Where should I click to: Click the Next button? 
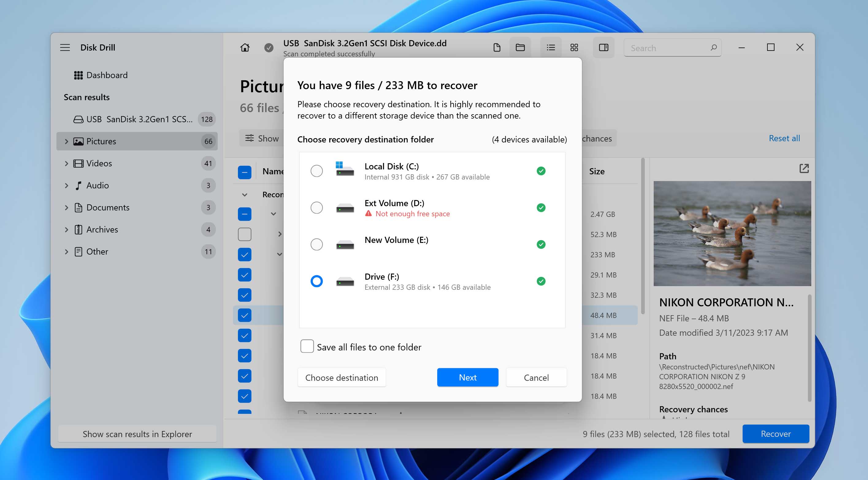pyautogui.click(x=467, y=377)
